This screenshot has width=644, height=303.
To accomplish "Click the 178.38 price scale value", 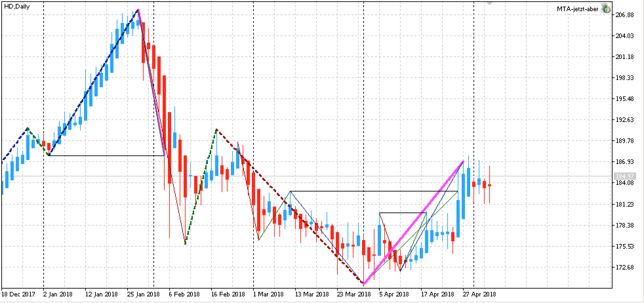I will tap(624, 225).
